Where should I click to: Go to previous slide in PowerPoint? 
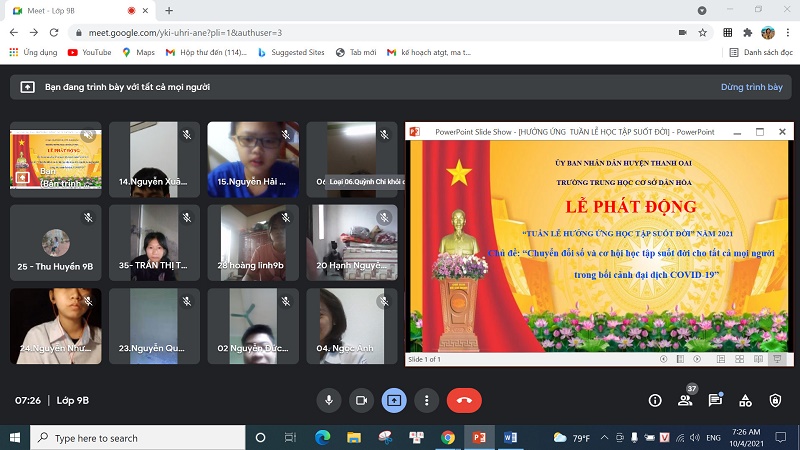click(665, 359)
